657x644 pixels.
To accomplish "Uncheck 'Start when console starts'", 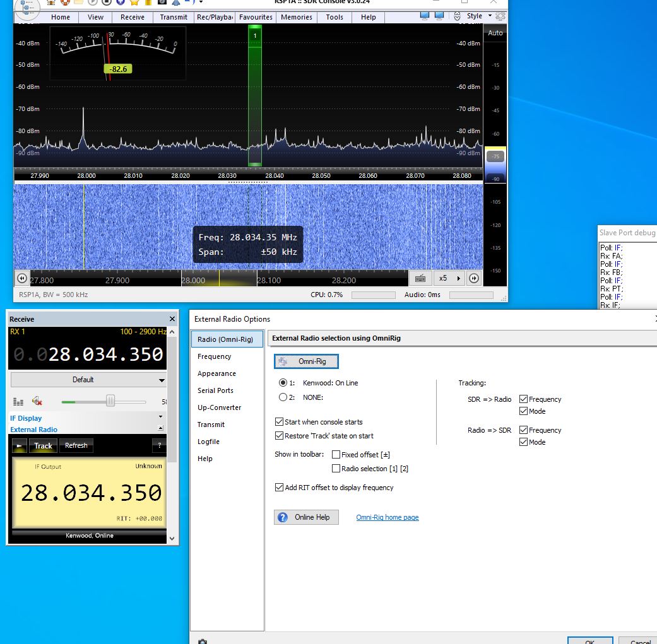I will [280, 422].
